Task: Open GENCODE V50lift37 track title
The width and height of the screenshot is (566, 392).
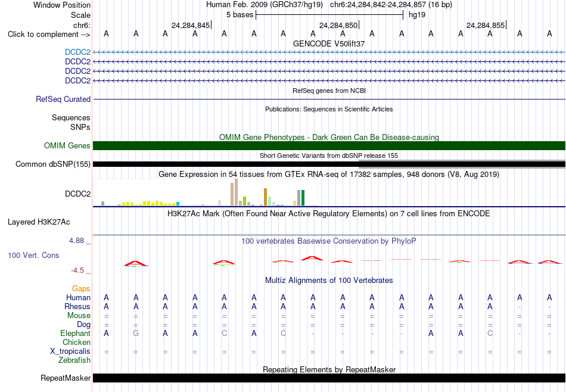Action: (x=329, y=43)
